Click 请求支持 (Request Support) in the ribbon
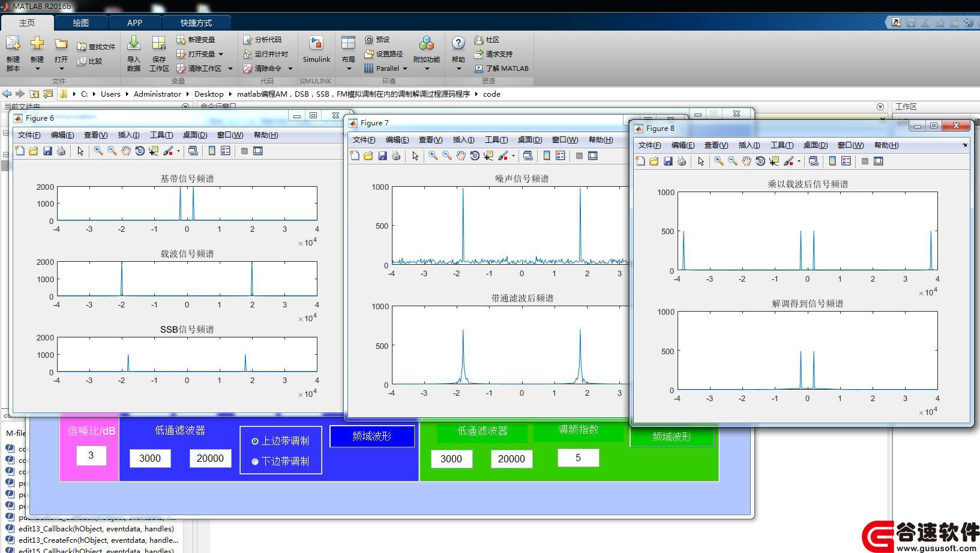Screen dimensions: 980x553 coord(493,54)
